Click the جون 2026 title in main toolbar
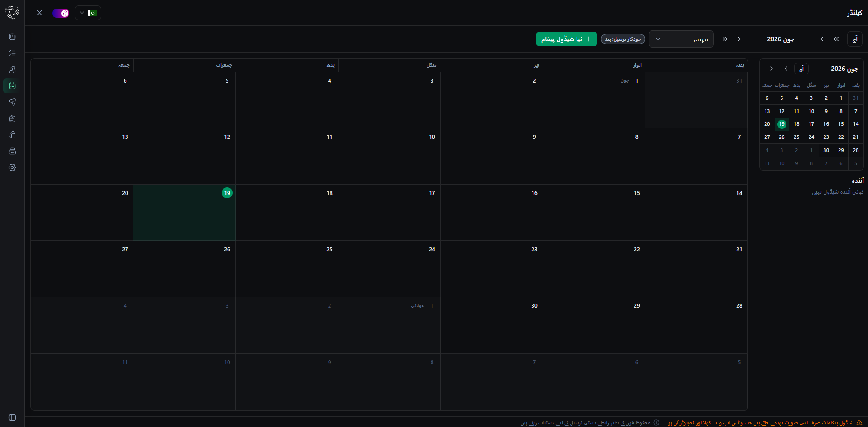 point(781,39)
